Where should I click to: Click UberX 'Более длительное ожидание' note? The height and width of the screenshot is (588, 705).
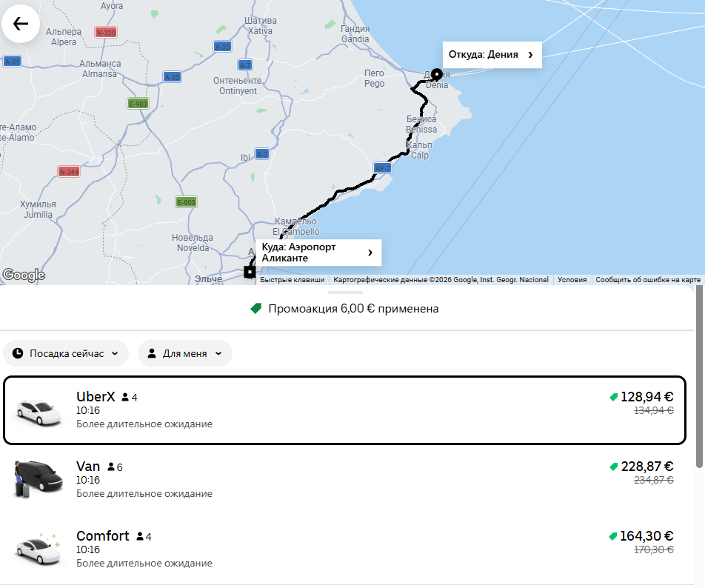pyautogui.click(x=144, y=424)
